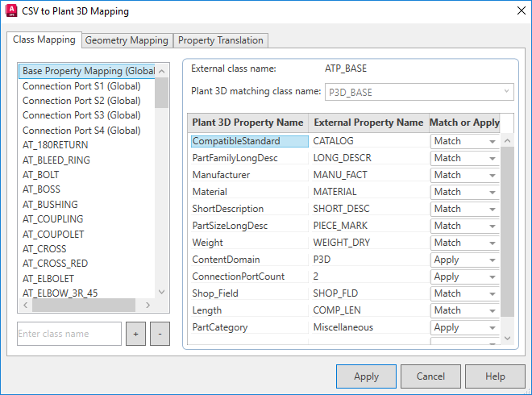The height and width of the screenshot is (395, 532).
Task: Open Match dropdown for Shop_Field row
Action: 465,294
